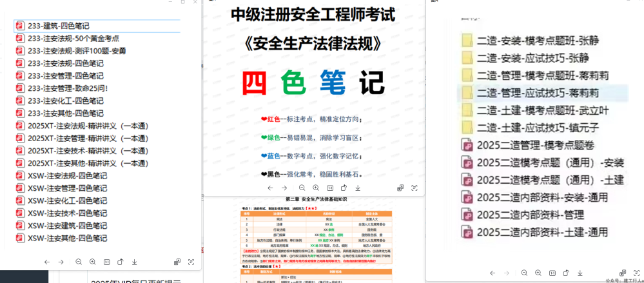Download image from right 二造 viewer
Viewport: 644px width, 283px height.
580,273
